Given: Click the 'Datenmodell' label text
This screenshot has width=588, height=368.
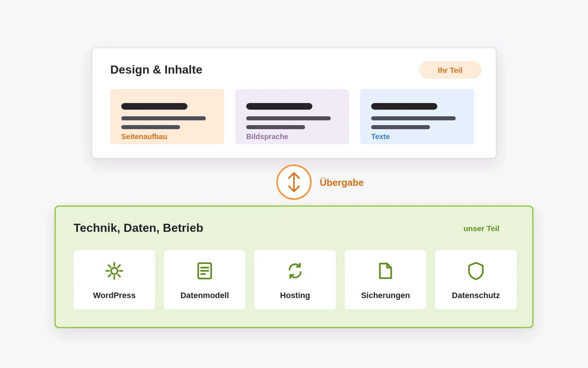Looking at the screenshot, I should coord(205,295).
